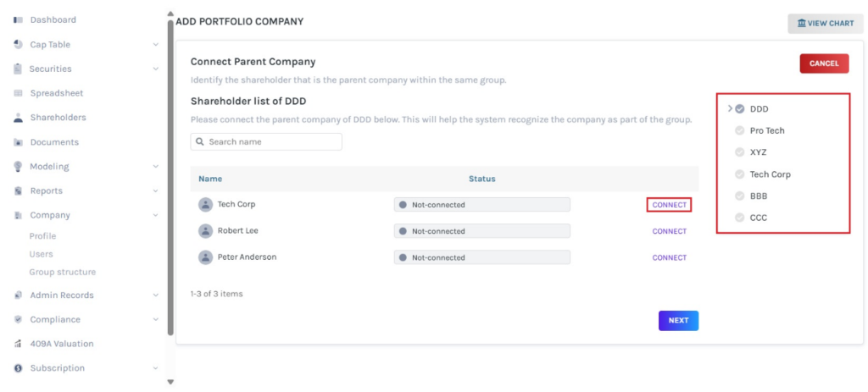Select the Pro Tech check circle

(740, 131)
